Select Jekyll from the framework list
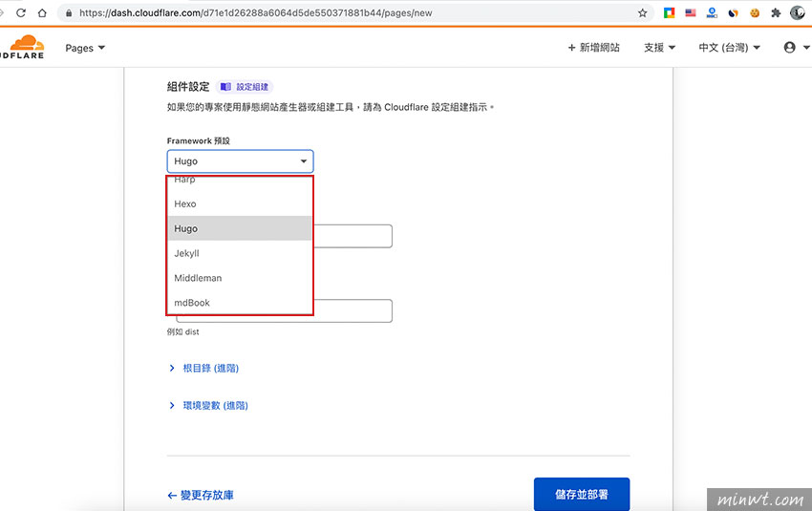 241,253
